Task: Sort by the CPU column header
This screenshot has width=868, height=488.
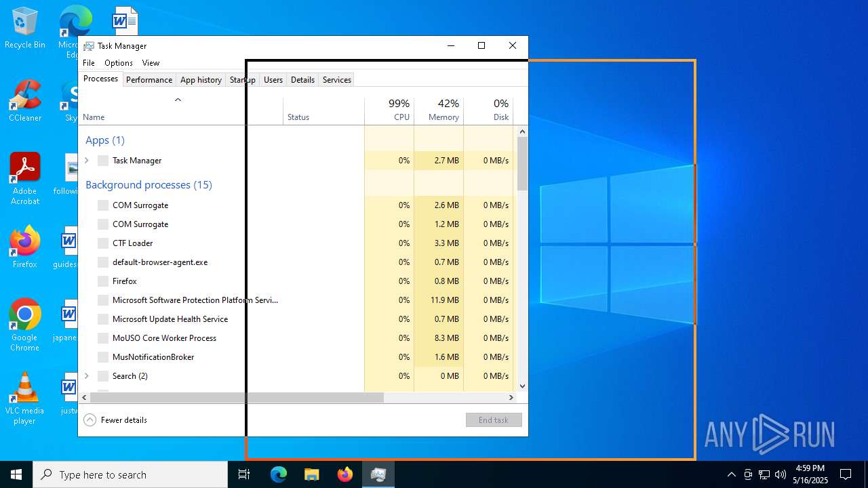Action: tap(389, 110)
